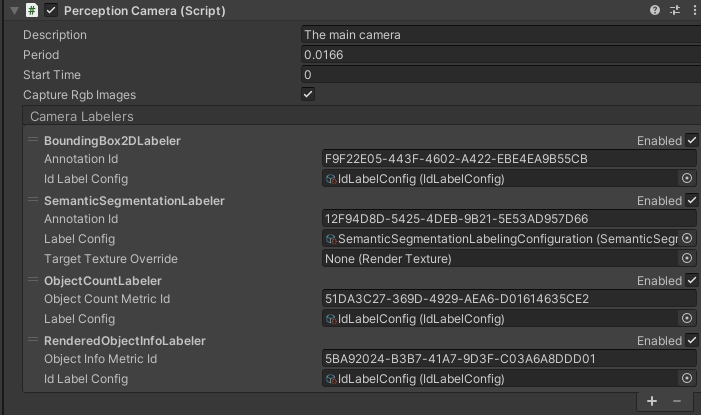Click the Period value field
The width and height of the screenshot is (701, 415).
[498, 55]
